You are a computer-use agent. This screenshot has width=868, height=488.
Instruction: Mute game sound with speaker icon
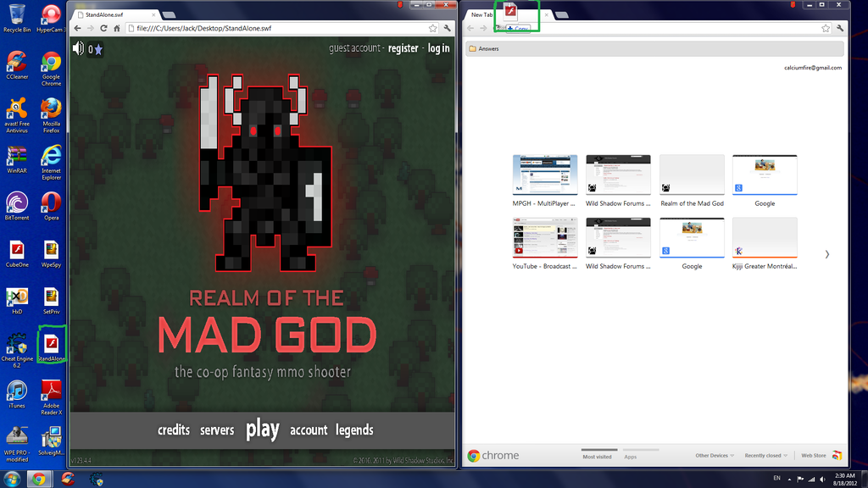[78, 48]
